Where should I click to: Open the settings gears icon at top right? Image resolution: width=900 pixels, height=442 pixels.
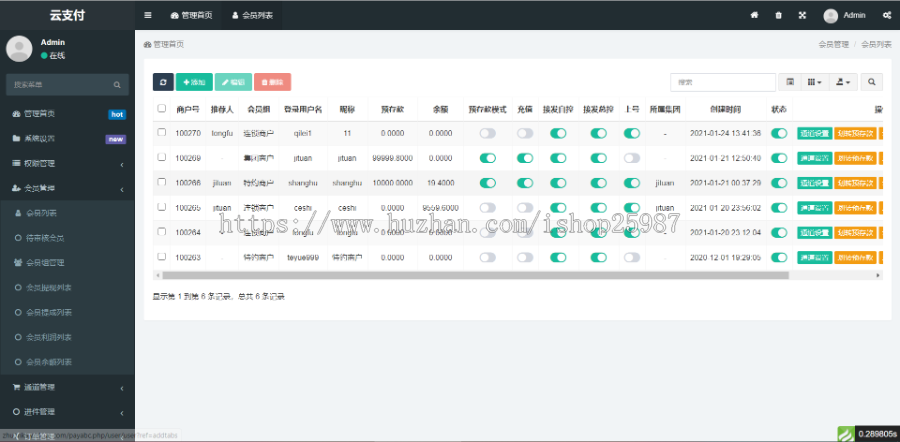887,15
